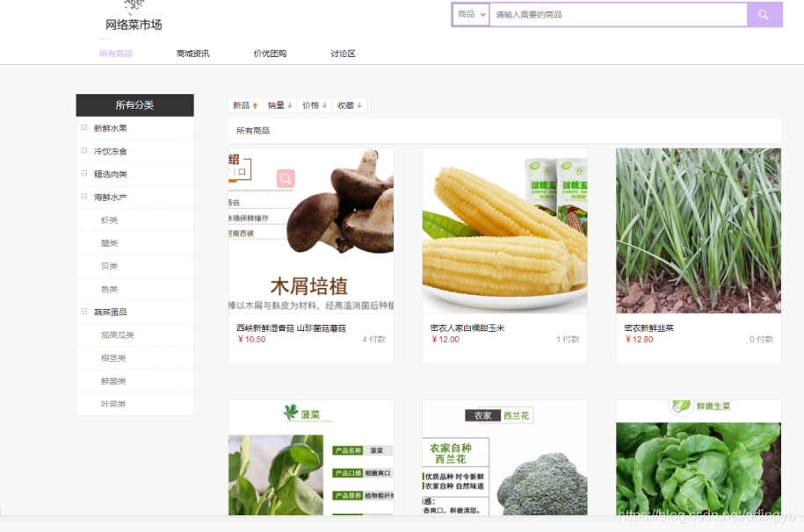This screenshot has width=804, height=532.
Task: Collapse the 冷饮冻食 category
Action: 84,151
